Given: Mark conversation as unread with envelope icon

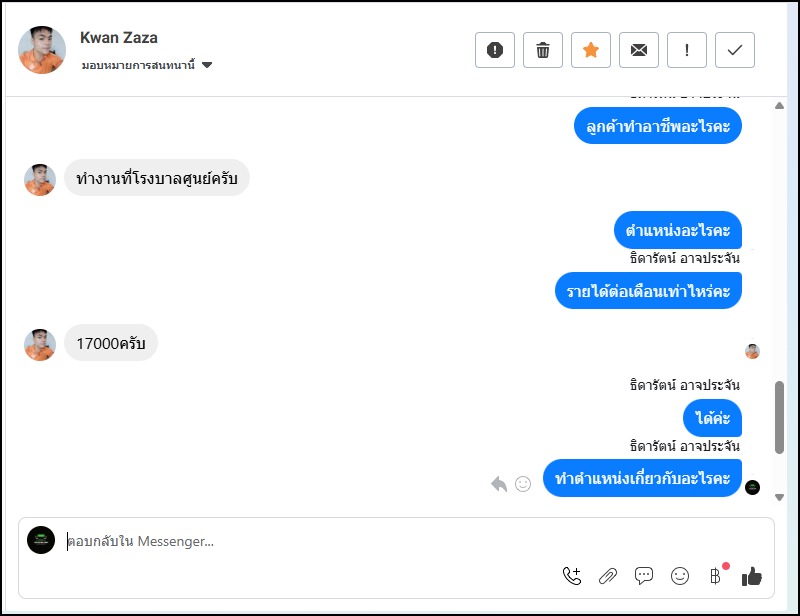Looking at the screenshot, I should coord(639,50).
